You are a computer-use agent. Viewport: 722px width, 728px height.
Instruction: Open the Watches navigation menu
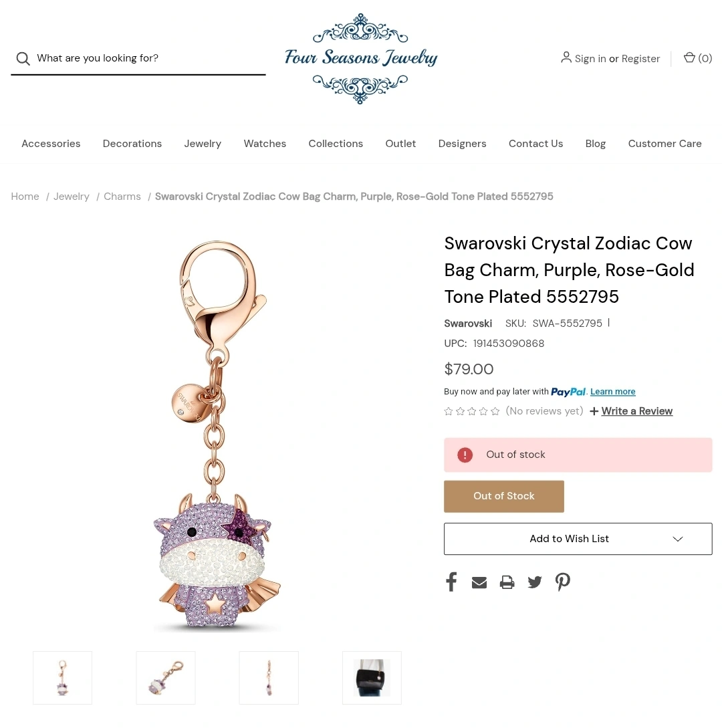[x=265, y=144]
